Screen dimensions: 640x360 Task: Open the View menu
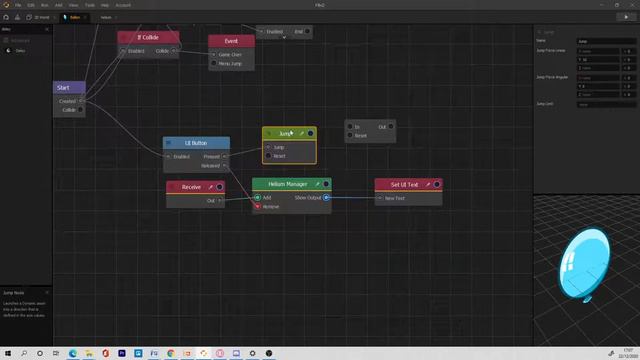73,5
